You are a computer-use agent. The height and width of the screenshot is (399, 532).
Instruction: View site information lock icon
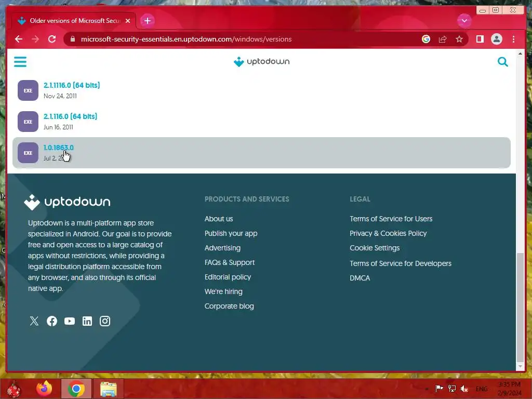72,39
